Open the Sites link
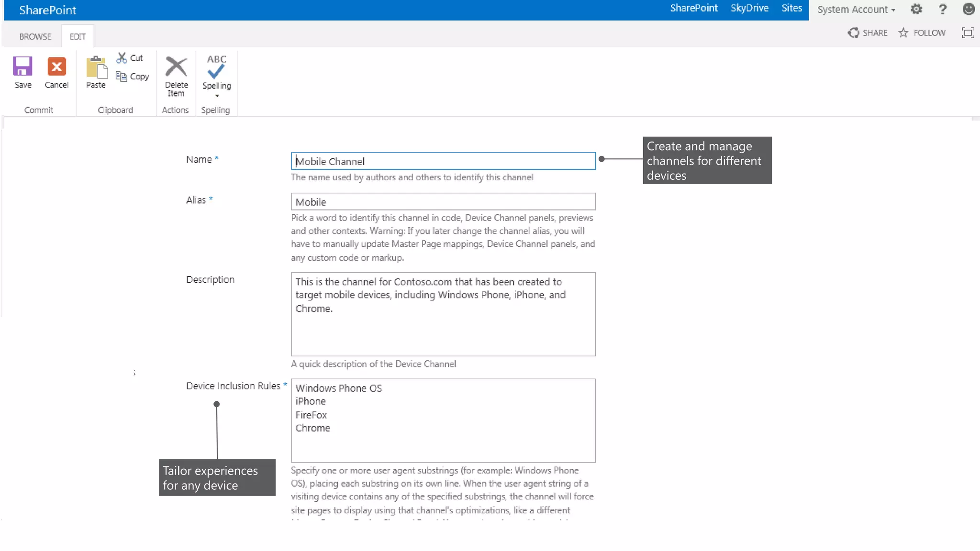The image size is (980, 551). [x=791, y=8]
